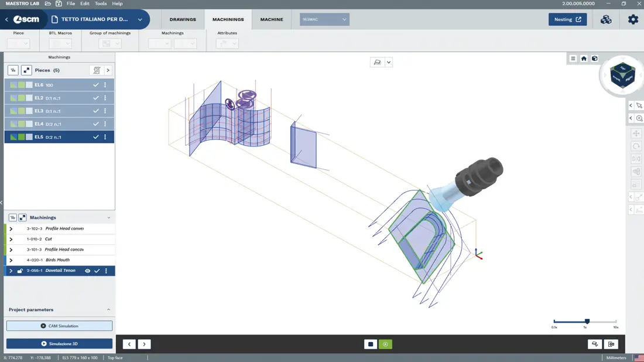
Task: Click the filter icon in Machinings section
Action: tap(13, 218)
